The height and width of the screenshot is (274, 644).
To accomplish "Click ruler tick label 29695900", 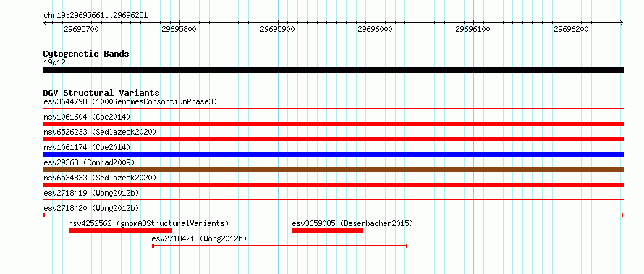I will coord(278,29).
